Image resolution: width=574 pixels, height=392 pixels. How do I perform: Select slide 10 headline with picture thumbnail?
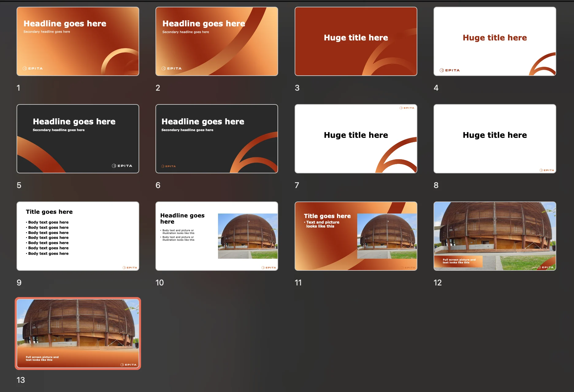point(217,236)
